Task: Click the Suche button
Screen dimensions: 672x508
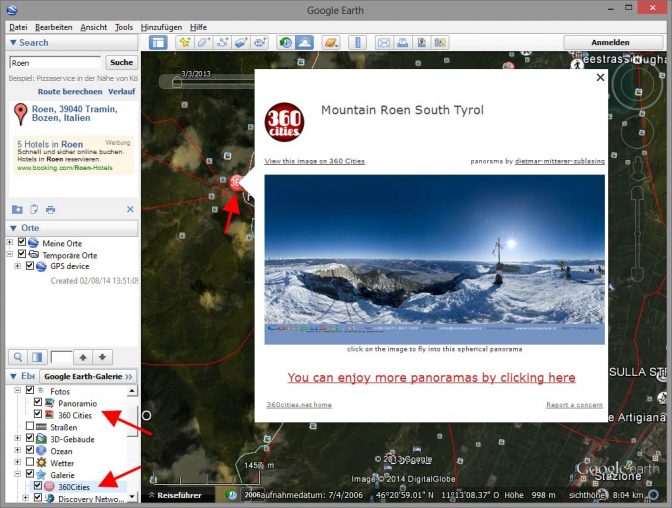Action: (121, 62)
